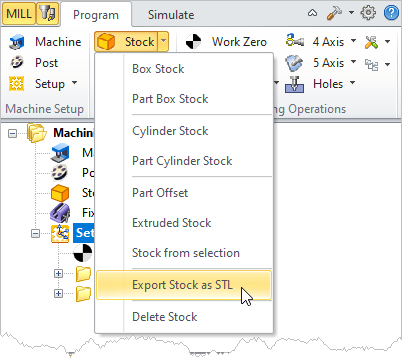Click the Stock button in ribbon
Viewport: 402px width, 362px height.
[x=126, y=42]
